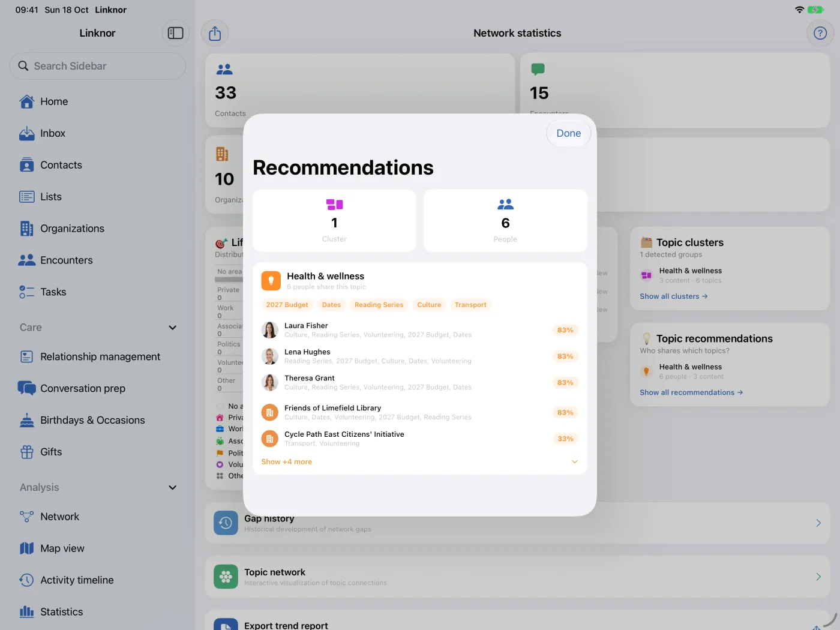The height and width of the screenshot is (630, 840).
Task: Select the 6 People summary card
Action: (x=505, y=221)
